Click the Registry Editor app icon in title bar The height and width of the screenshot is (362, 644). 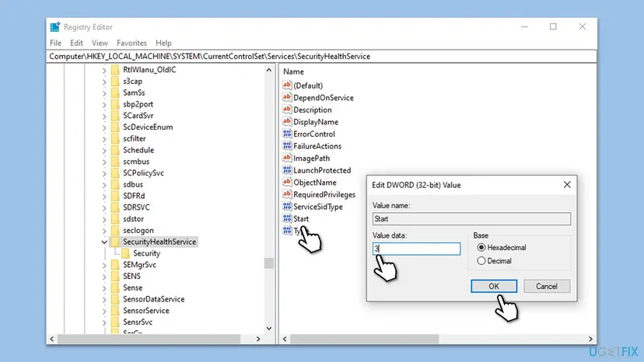(55, 27)
